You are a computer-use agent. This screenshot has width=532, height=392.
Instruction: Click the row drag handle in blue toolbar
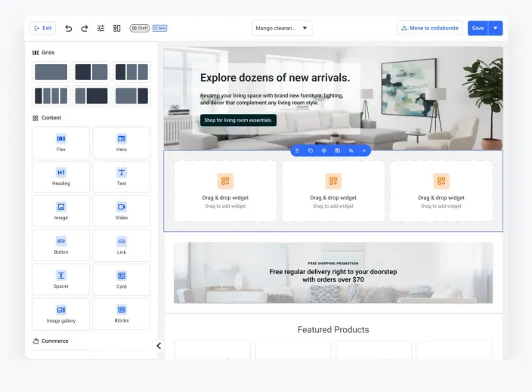tap(297, 150)
